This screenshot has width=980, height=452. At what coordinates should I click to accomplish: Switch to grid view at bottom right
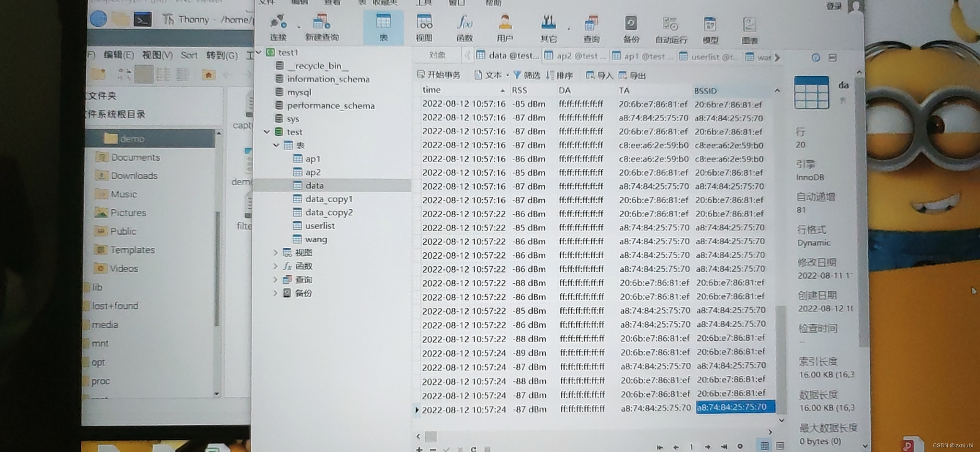click(x=764, y=446)
